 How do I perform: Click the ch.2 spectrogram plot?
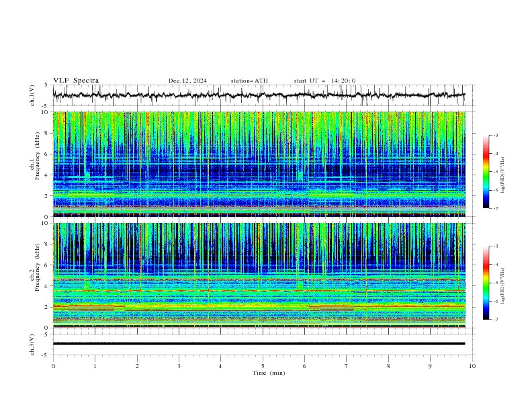tap(259, 275)
